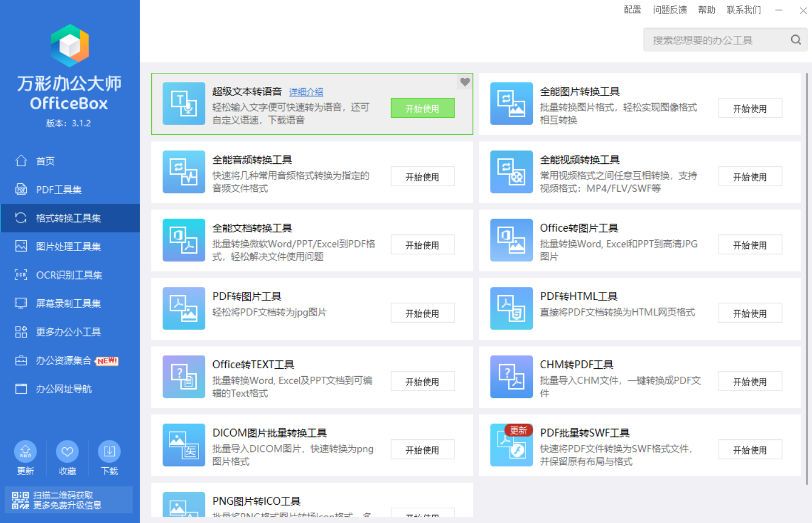Click the 版本: 3.1.2 version text
The width and height of the screenshot is (812, 523).
tap(69, 123)
